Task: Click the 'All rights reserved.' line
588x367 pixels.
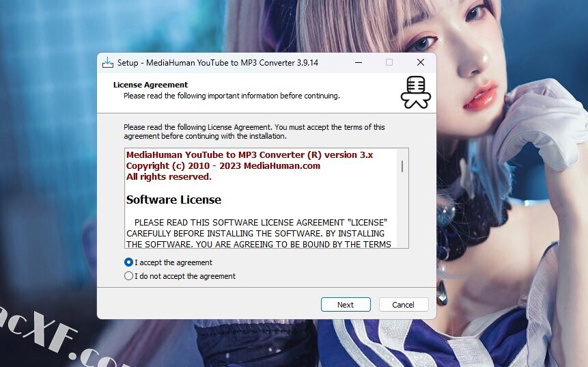Action: pyautogui.click(x=169, y=177)
